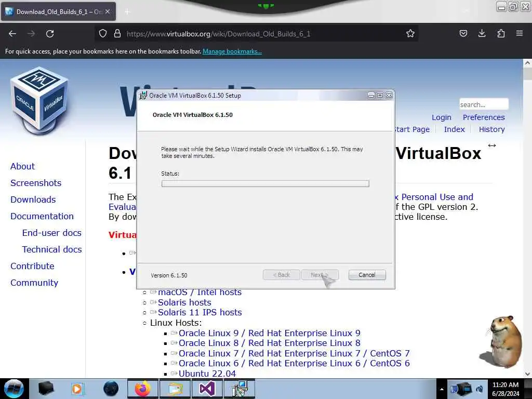
Task: Open the Community sidebar link
Action: coord(34,283)
